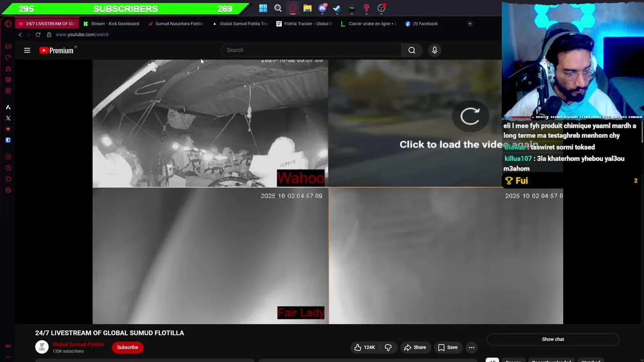
Task: Click the '135K subscribers' count text
Action: coord(68,351)
